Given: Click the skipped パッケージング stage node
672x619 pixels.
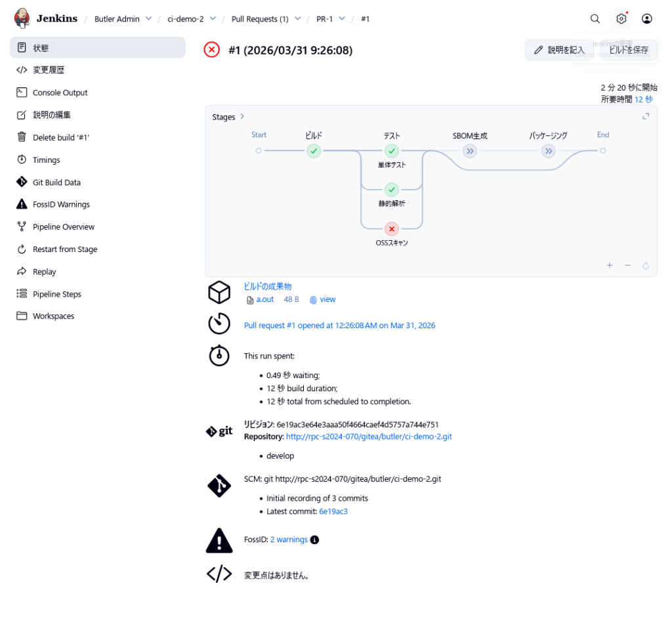Looking at the screenshot, I should pyautogui.click(x=548, y=151).
